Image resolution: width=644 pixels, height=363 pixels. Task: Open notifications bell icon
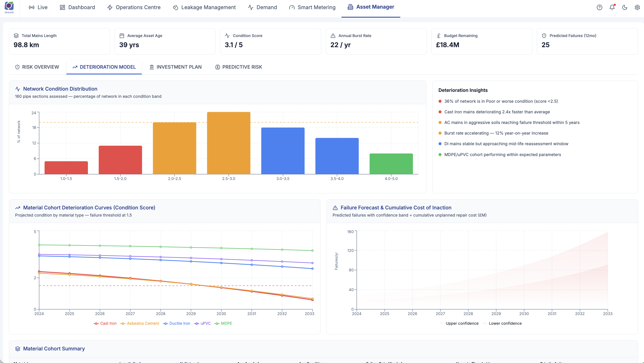point(612,7)
